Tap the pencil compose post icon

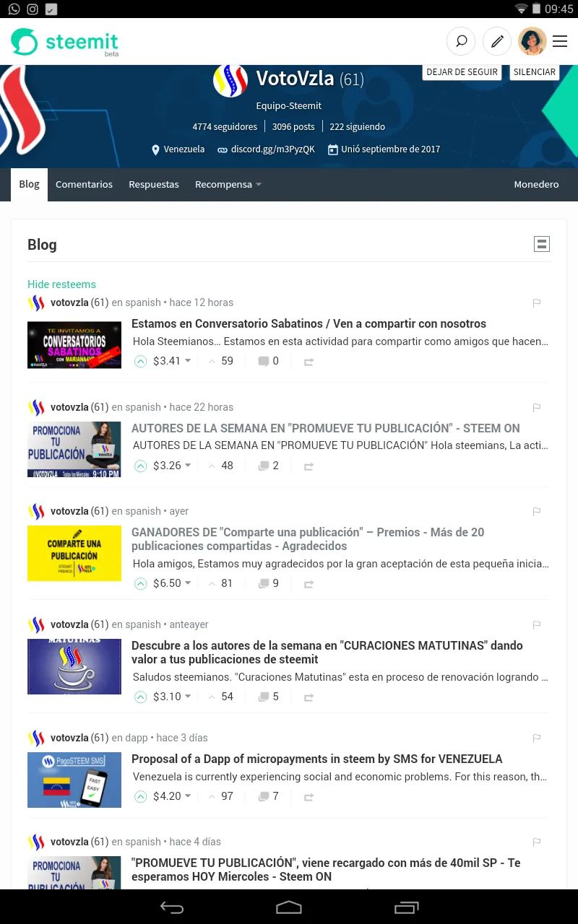click(x=497, y=41)
